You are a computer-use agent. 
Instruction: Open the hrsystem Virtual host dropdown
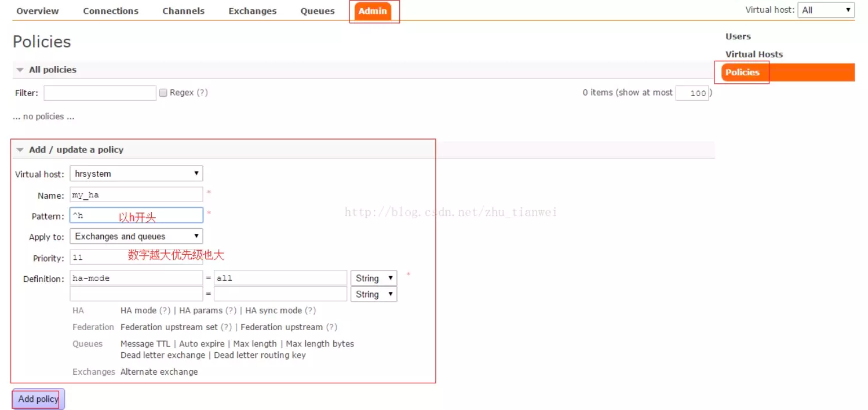pyautogui.click(x=136, y=173)
